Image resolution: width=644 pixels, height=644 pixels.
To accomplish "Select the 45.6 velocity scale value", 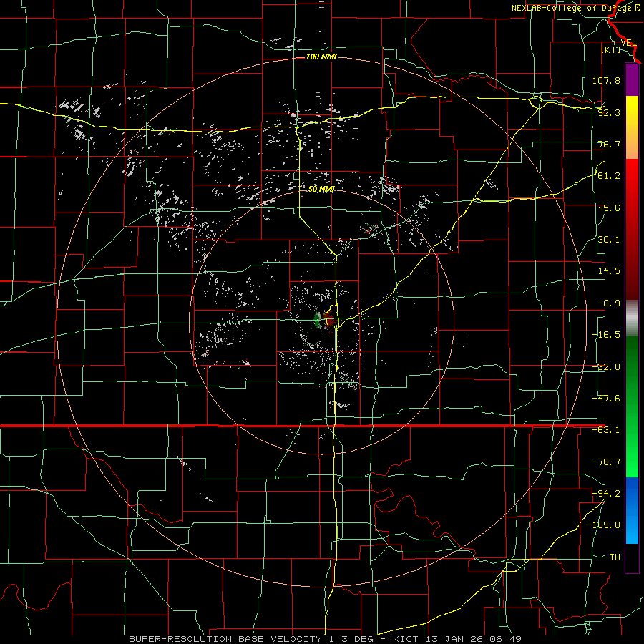I will [609, 208].
